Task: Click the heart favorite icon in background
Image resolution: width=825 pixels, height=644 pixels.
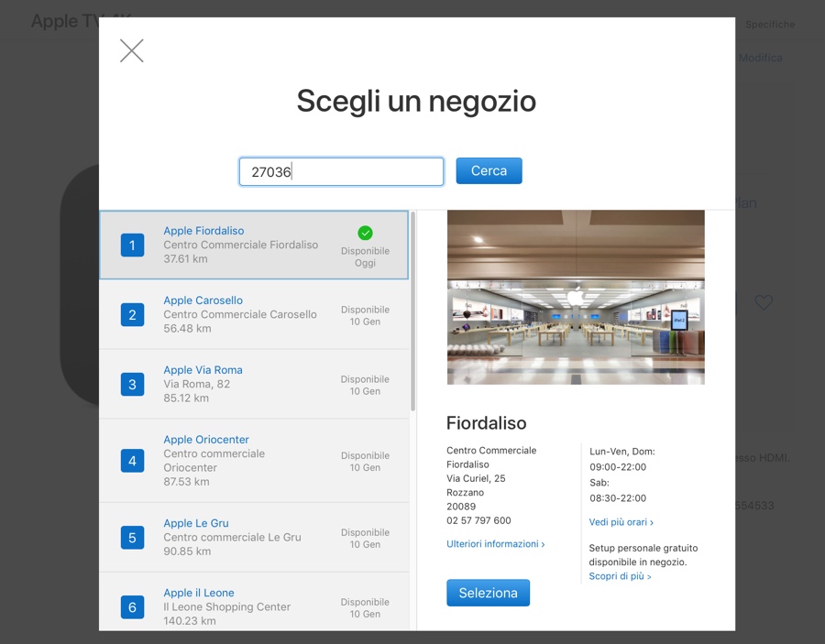Action: pyautogui.click(x=764, y=302)
